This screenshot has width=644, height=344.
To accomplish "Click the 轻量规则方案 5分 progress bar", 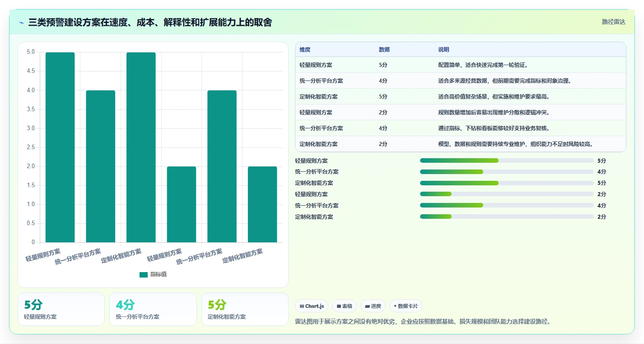I will pyautogui.click(x=507, y=160).
